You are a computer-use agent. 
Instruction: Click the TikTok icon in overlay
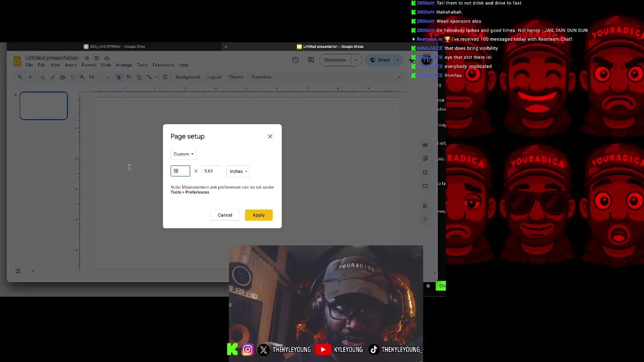pos(373,349)
